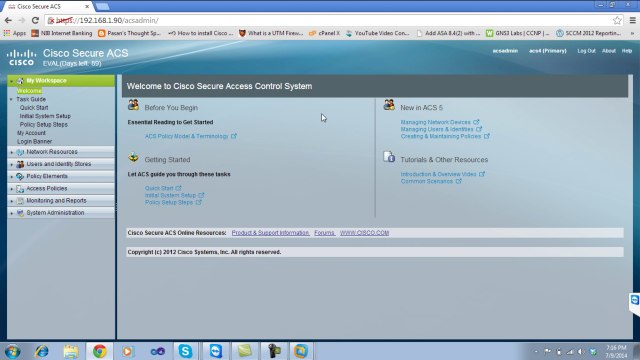Open Introduction & Overview Video link
The width and height of the screenshot is (640, 360).
[x=438, y=174]
